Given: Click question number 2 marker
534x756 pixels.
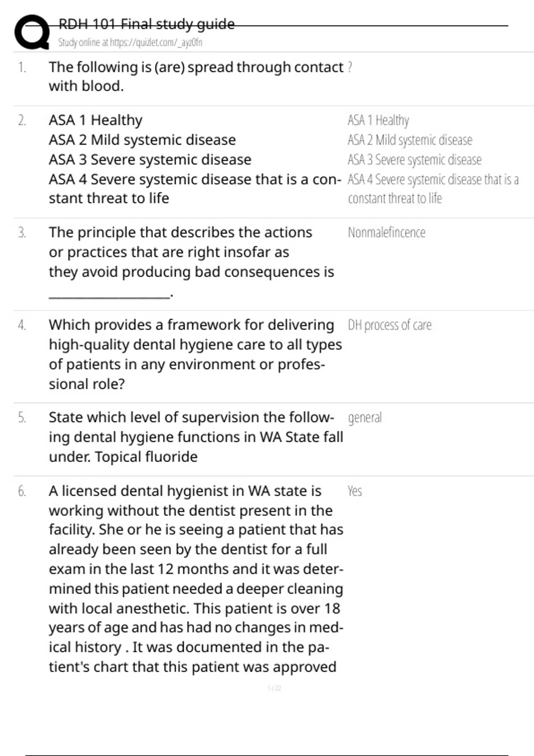Looking at the screenshot, I should 22,121.
